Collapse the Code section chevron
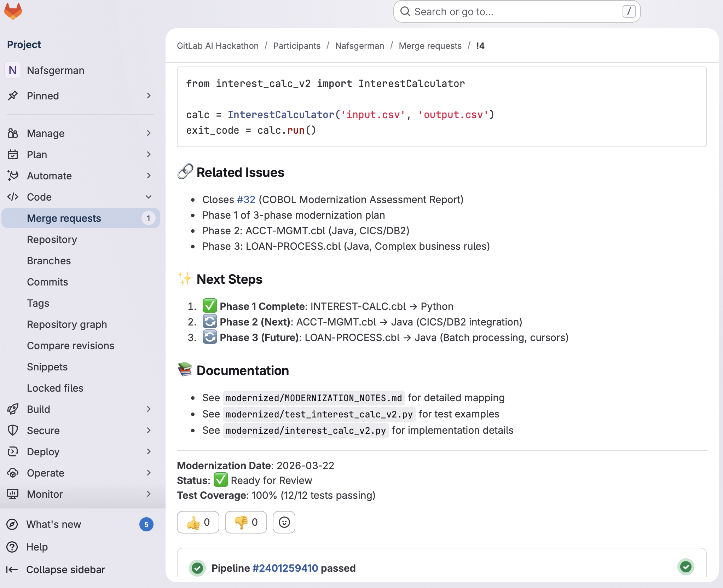 [149, 197]
